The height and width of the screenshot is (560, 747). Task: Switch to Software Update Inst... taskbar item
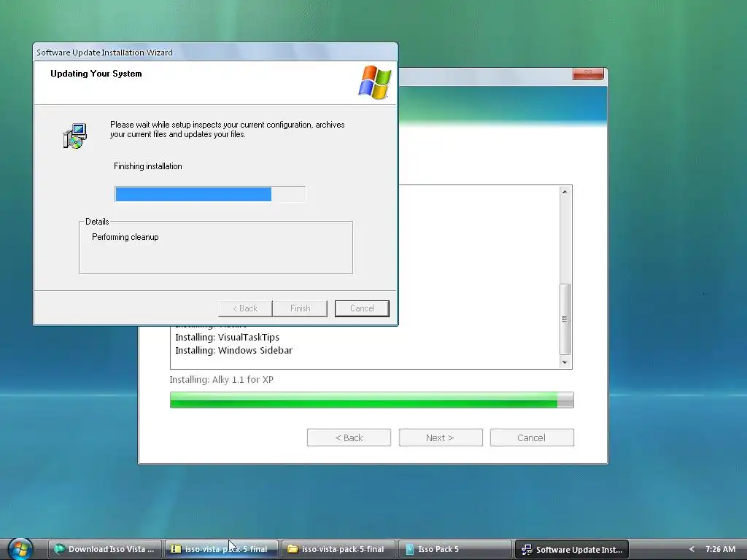click(572, 549)
